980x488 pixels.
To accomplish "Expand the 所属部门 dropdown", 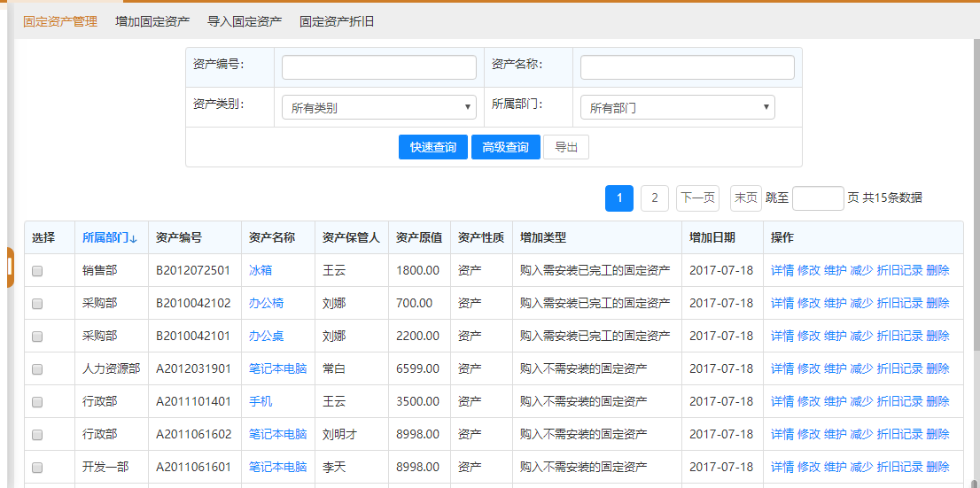I will click(x=677, y=108).
